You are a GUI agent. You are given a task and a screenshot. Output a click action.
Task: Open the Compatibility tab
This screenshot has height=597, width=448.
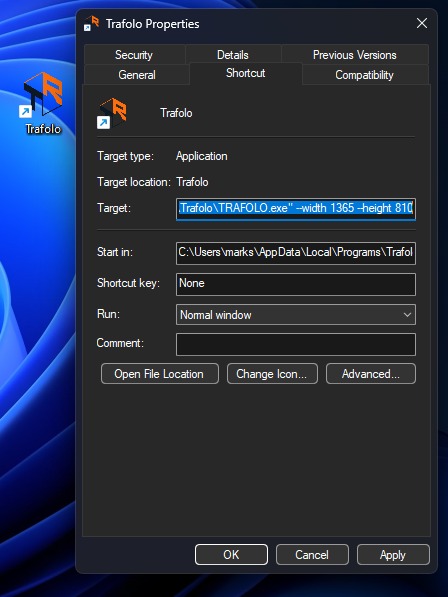coord(364,75)
